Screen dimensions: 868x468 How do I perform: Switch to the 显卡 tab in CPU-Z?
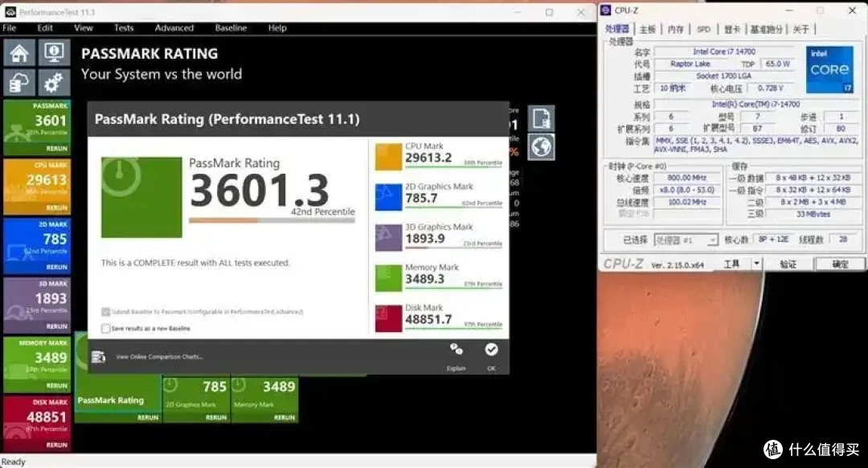pyautogui.click(x=732, y=30)
